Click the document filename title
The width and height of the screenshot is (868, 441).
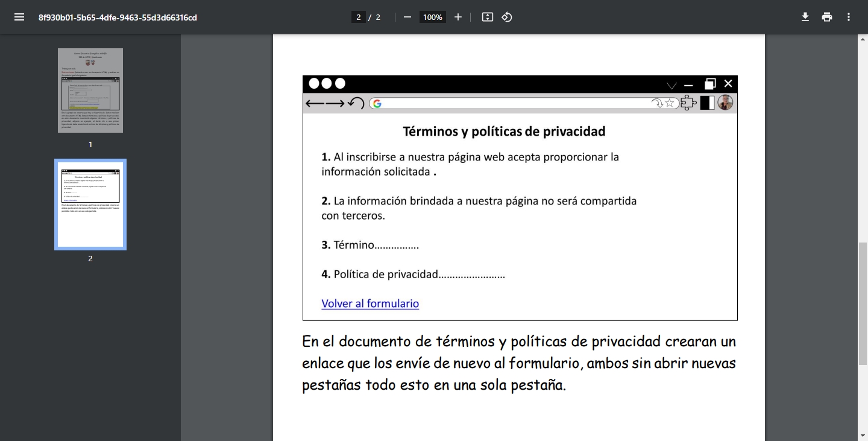(x=118, y=17)
